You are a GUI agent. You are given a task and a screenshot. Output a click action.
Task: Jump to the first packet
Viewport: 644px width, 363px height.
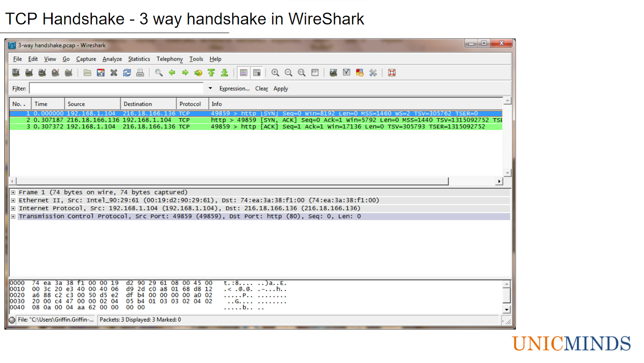pyautogui.click(x=211, y=73)
